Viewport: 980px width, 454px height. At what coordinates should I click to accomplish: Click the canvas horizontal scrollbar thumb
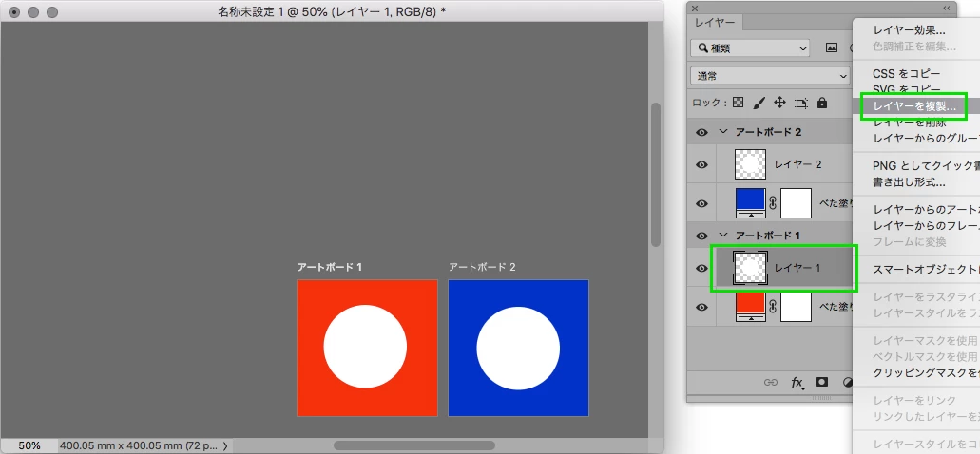(414, 445)
